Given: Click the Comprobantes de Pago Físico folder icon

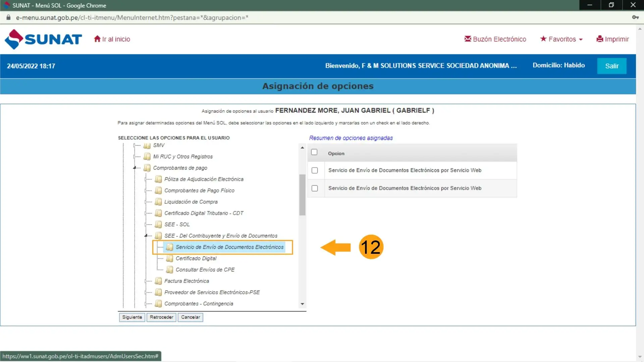Looking at the screenshot, I should [x=158, y=190].
